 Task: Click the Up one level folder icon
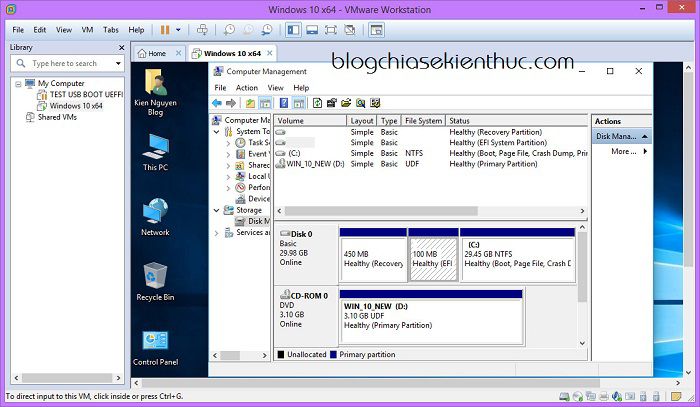pyautogui.click(x=250, y=104)
